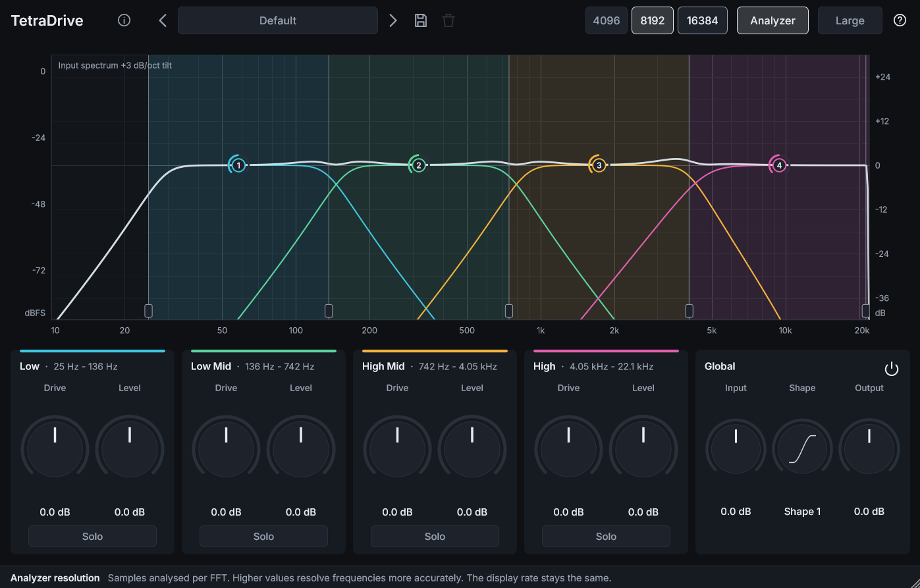Viewport: 920px width, 588px height.
Task: Open help via question mark icon
Action: click(x=900, y=20)
